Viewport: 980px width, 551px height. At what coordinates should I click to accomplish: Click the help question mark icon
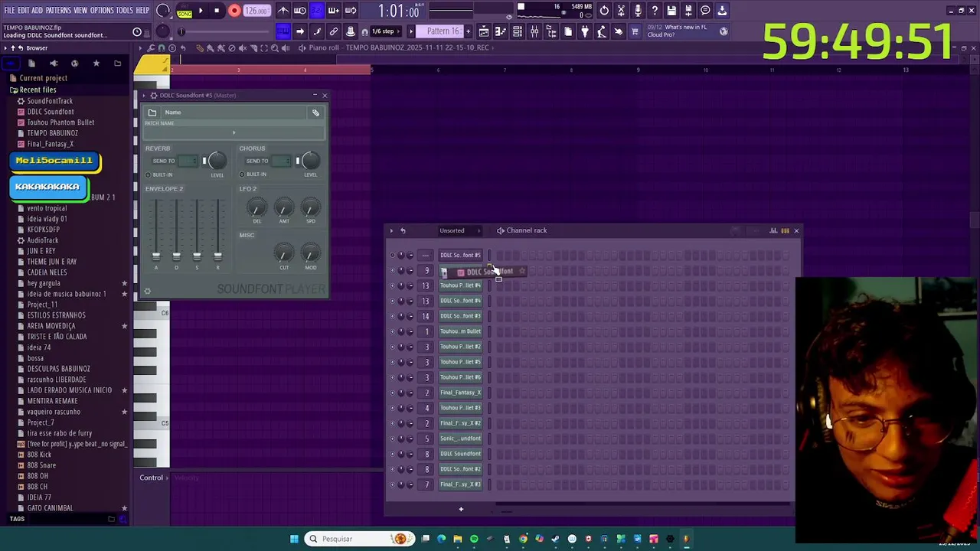(655, 11)
